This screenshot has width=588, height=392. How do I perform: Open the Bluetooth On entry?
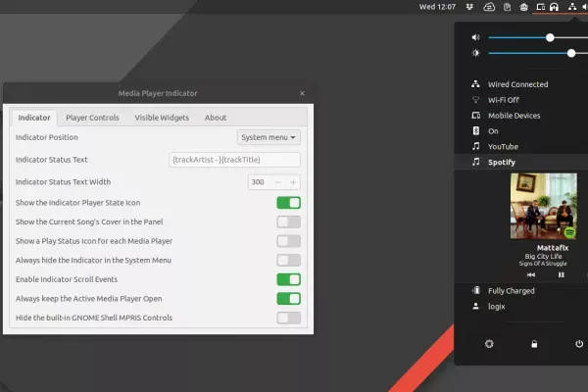pos(521,131)
